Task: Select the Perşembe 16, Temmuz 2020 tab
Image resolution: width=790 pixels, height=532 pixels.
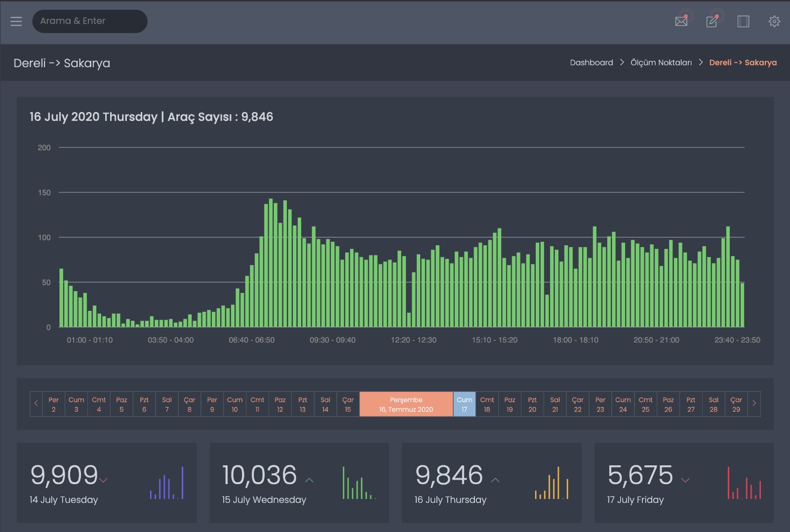Action: point(406,404)
